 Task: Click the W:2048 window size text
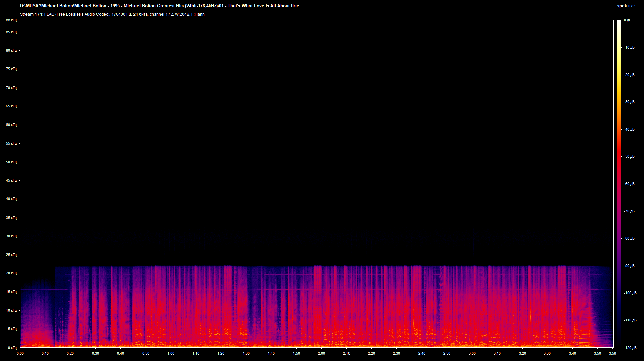coord(181,14)
